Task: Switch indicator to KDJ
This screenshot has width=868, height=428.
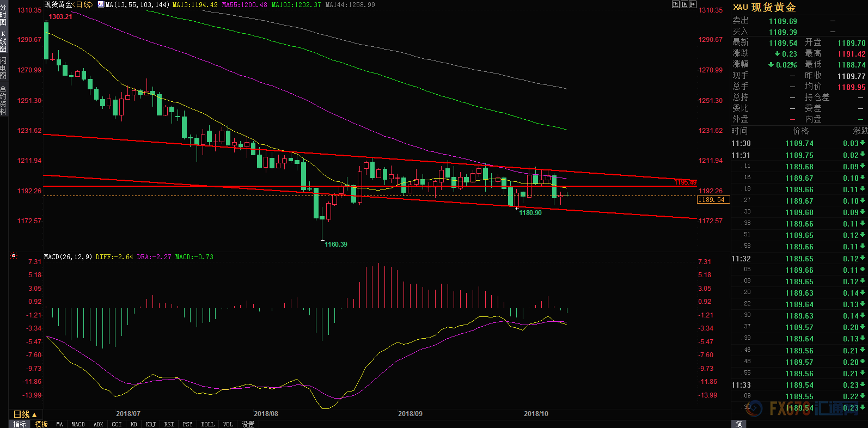Action: tap(151, 424)
